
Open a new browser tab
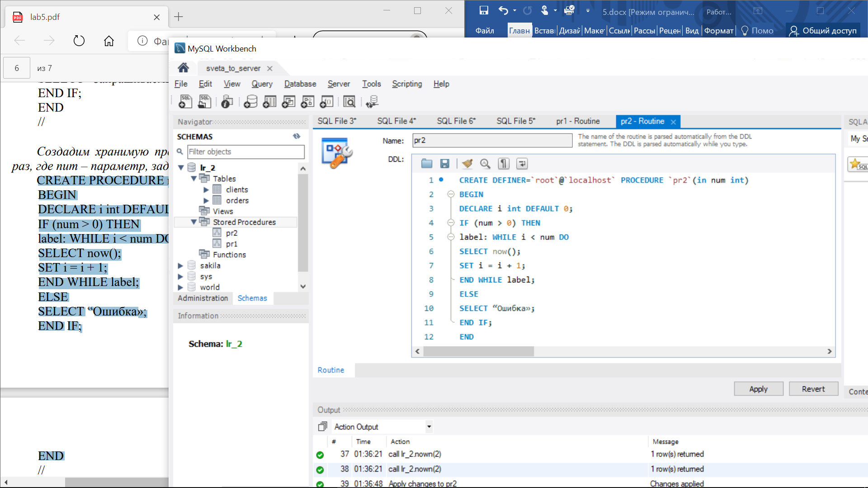click(179, 17)
